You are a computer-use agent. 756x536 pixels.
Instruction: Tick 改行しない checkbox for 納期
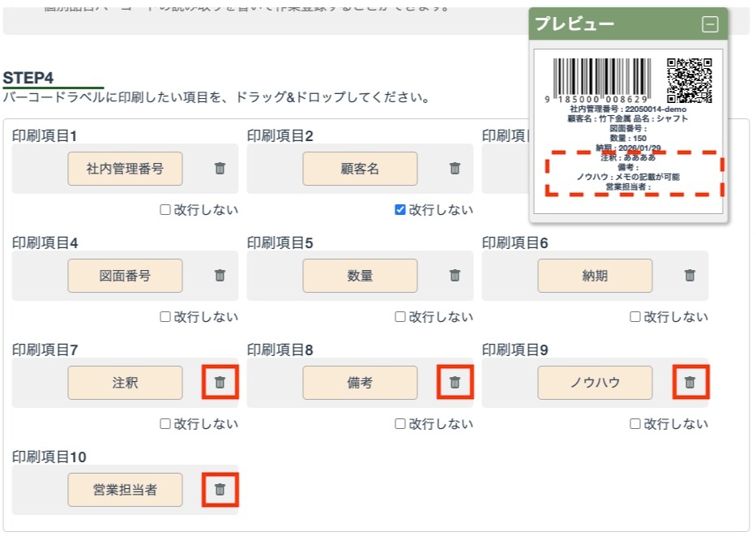635,317
